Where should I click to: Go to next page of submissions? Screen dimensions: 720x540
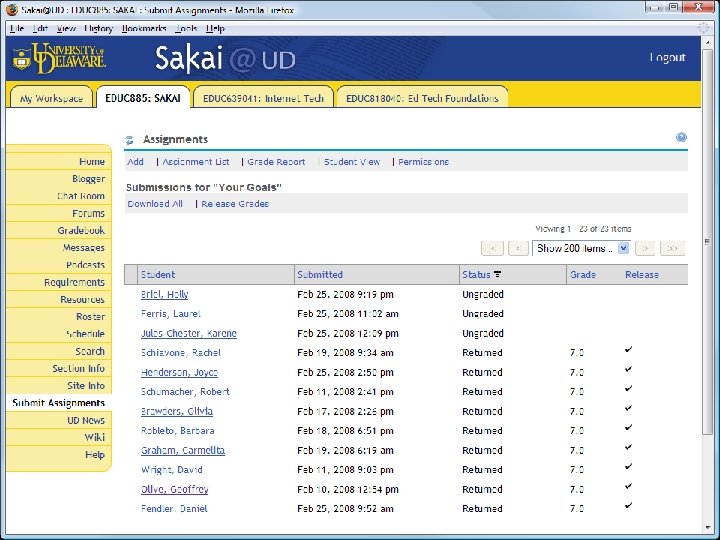point(645,248)
